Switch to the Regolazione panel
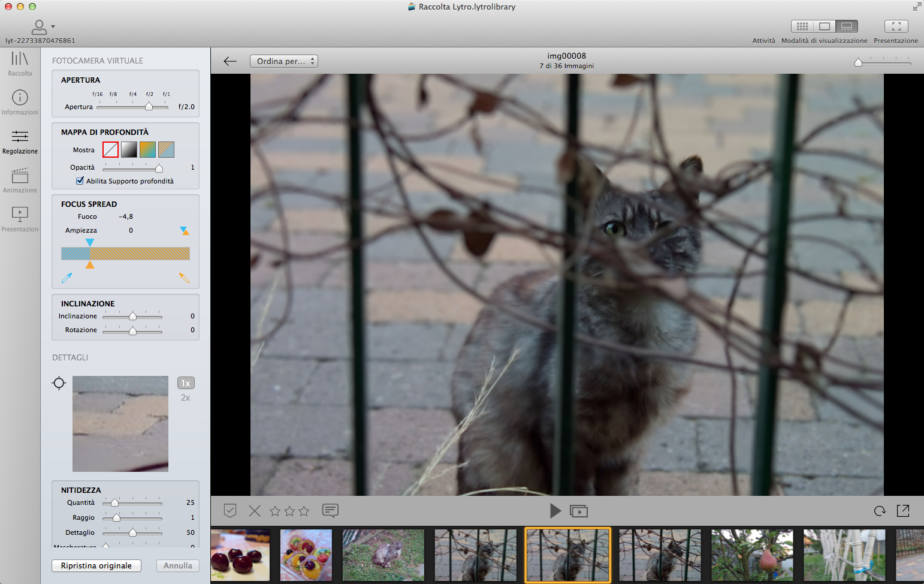The width and height of the screenshot is (924, 584). 20,142
